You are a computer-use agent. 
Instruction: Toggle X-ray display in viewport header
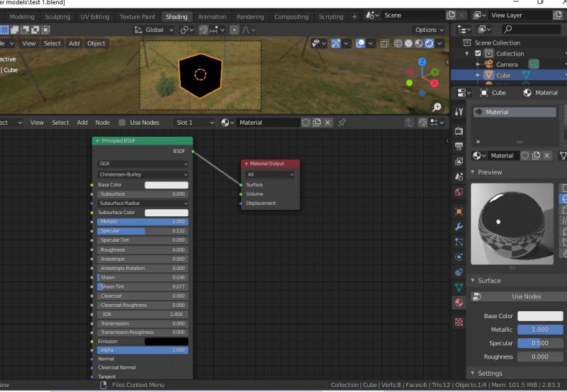click(x=384, y=44)
